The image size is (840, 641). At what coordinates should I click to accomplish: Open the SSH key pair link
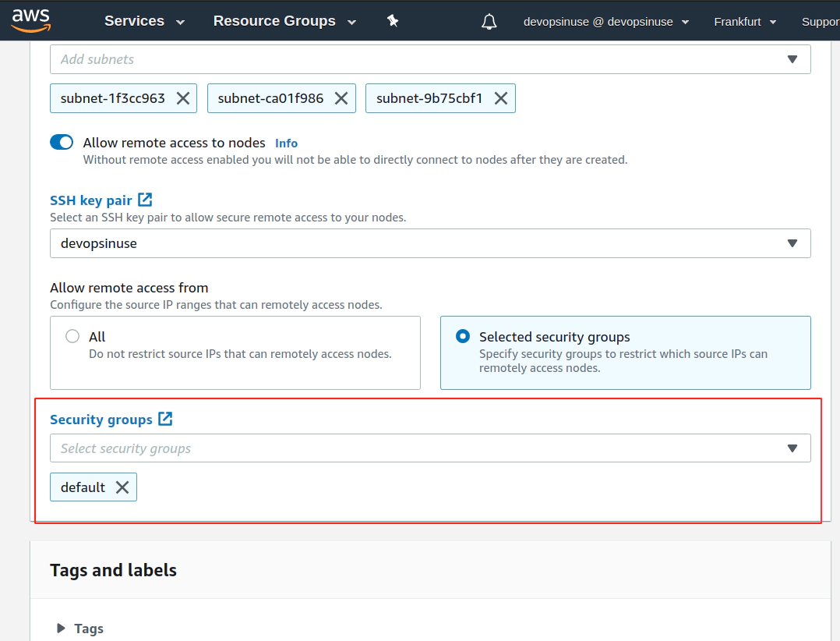click(x=91, y=200)
